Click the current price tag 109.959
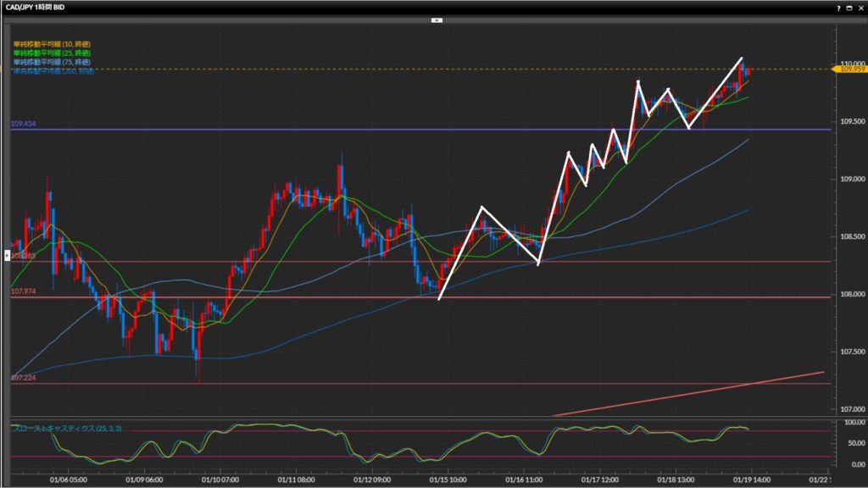This screenshot has height=488, width=868. point(850,69)
